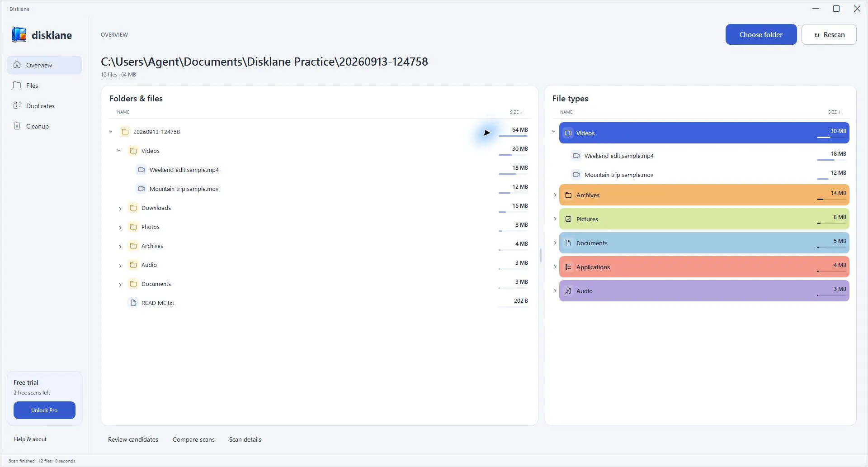Viewport: 868px width, 467px height.
Task: Click the Photos folder icon in tree
Action: tap(133, 227)
